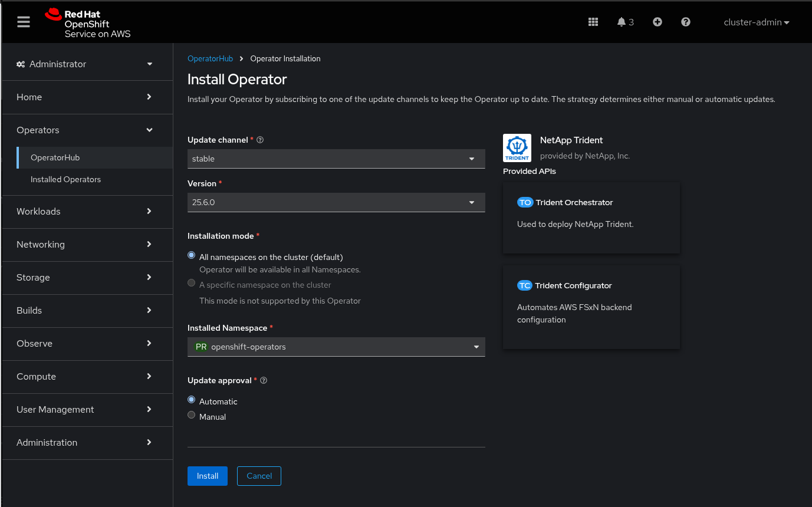Click the NetApp Trident logo
This screenshot has width=812, height=507.
click(x=517, y=148)
